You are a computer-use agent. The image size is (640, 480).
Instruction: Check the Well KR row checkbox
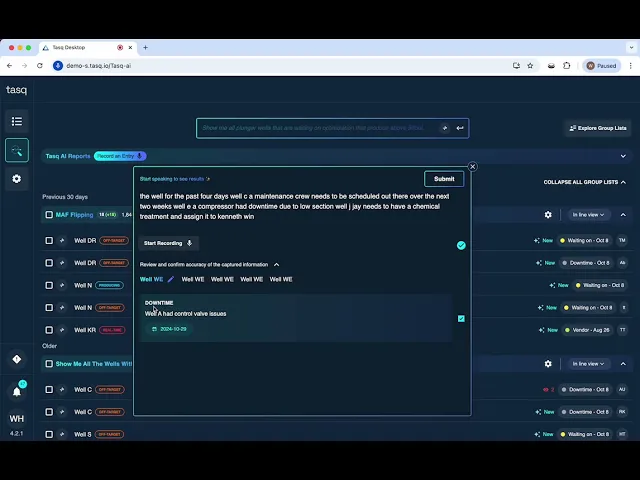(x=49, y=330)
